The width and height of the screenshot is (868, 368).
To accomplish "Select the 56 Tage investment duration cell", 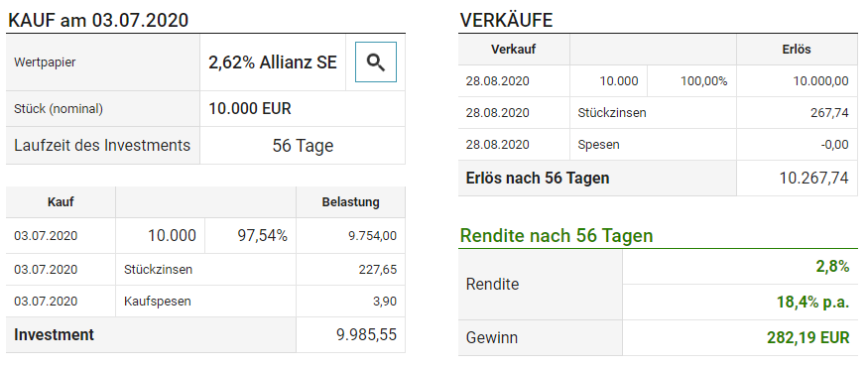I will coord(303,146).
